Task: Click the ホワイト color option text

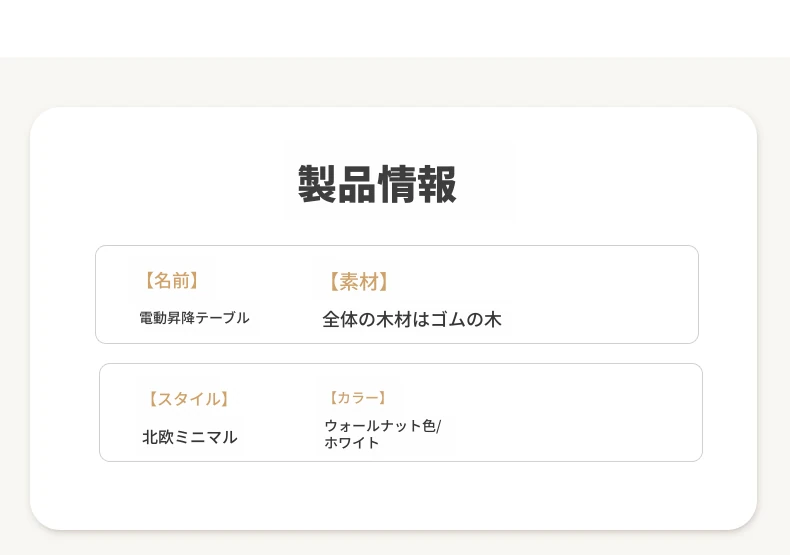Action: click(x=352, y=443)
